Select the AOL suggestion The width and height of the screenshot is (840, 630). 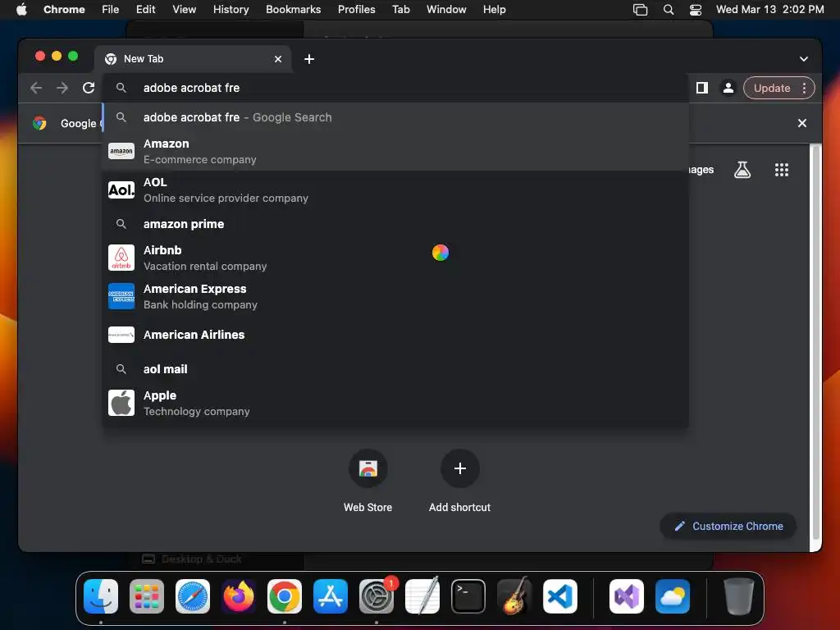(395, 190)
